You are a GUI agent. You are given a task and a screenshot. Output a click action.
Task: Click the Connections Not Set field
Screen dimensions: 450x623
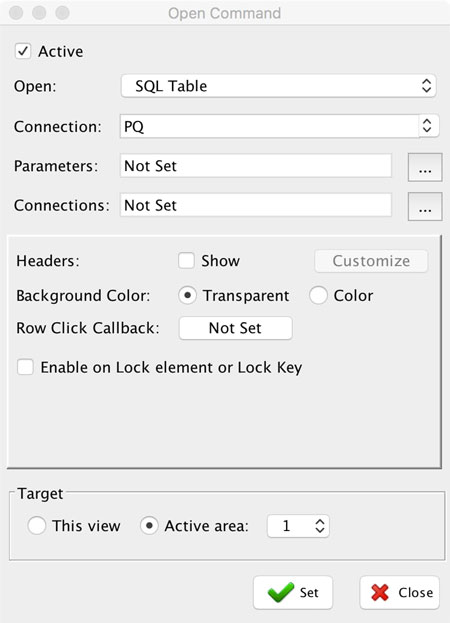click(x=256, y=205)
